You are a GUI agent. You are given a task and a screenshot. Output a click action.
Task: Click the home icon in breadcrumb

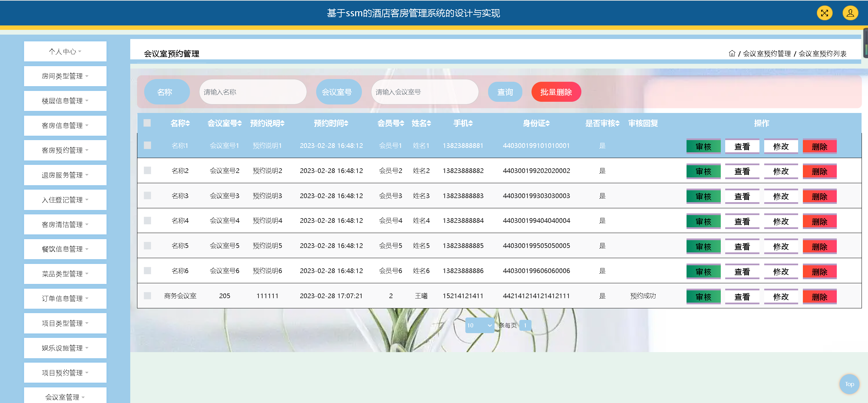(x=732, y=54)
